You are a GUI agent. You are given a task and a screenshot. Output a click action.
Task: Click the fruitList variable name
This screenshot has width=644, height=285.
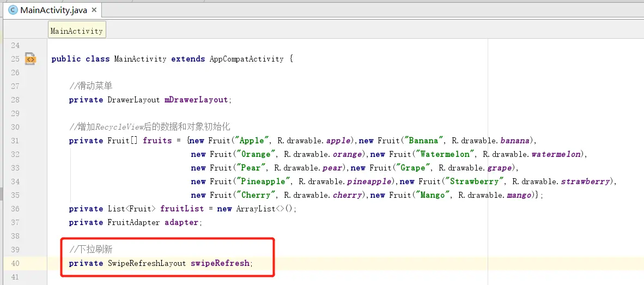(x=182, y=209)
